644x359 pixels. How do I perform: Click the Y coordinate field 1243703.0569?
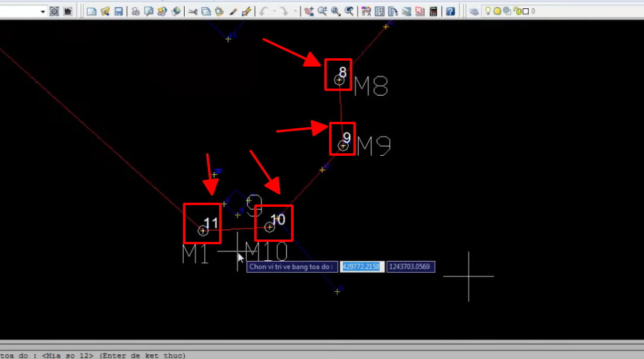(x=411, y=267)
